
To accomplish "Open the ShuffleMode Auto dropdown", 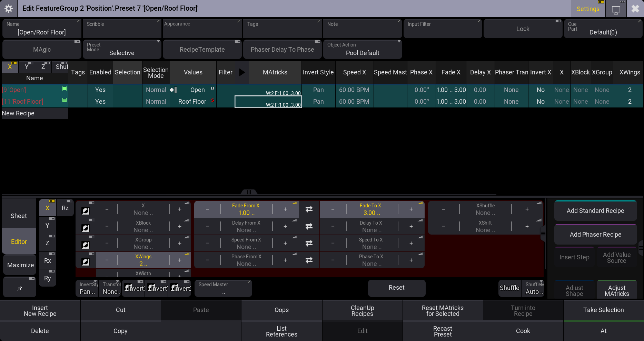I will (533, 288).
